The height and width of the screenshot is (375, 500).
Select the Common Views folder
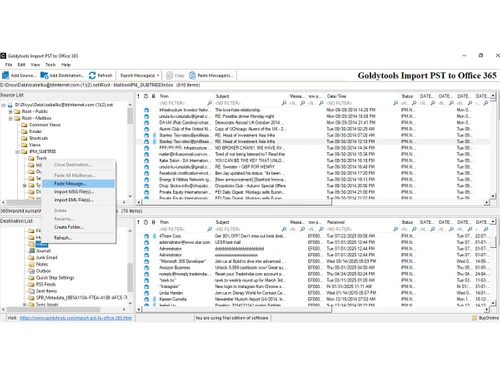[45, 125]
